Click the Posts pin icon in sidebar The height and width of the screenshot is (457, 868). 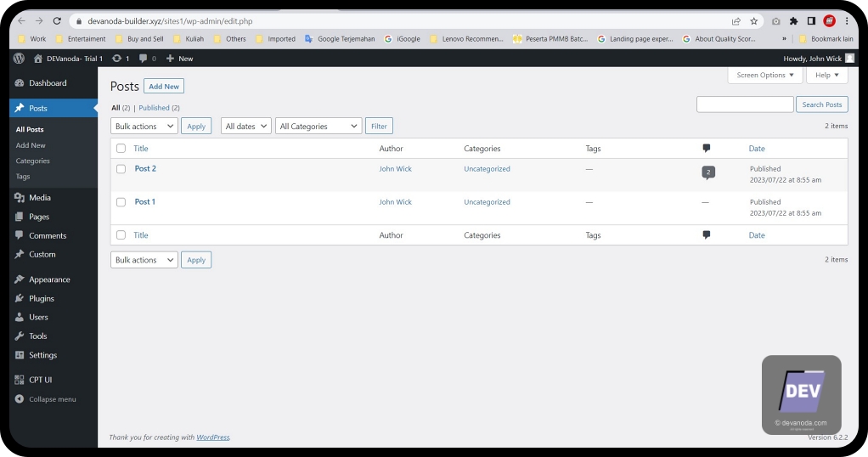point(20,108)
